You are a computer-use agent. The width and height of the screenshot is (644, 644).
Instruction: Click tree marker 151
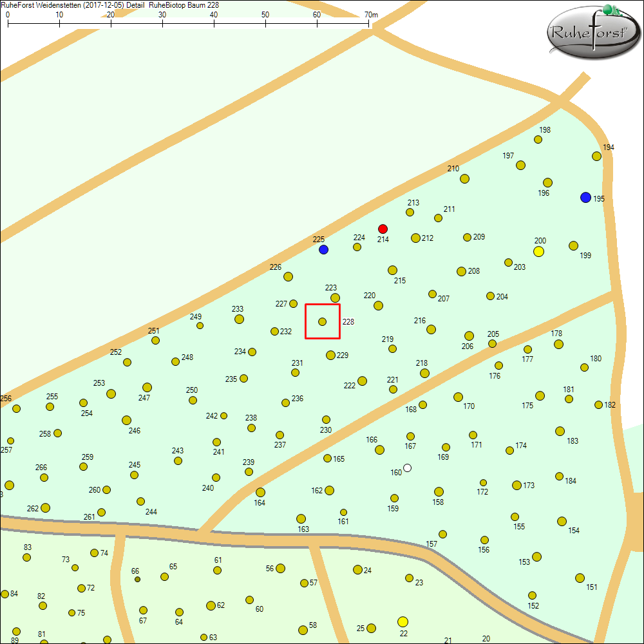tap(580, 578)
